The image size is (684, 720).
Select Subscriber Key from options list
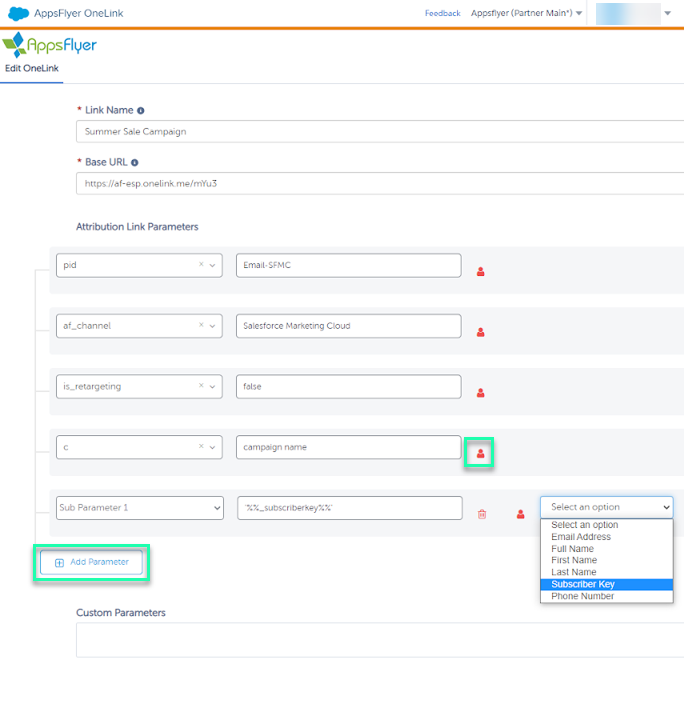tap(583, 584)
